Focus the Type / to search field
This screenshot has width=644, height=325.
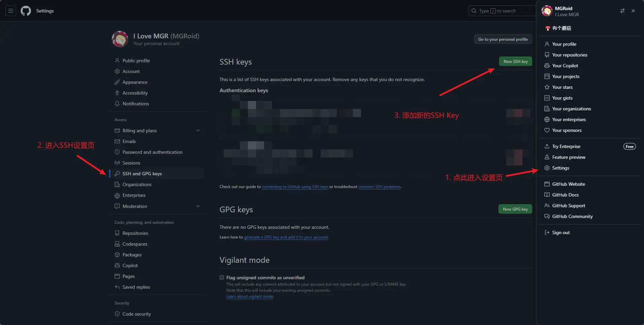(x=502, y=11)
